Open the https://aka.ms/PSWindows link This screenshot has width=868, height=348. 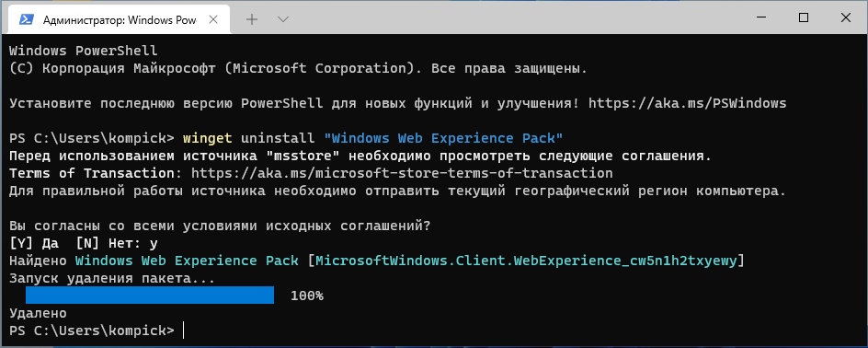(x=687, y=103)
